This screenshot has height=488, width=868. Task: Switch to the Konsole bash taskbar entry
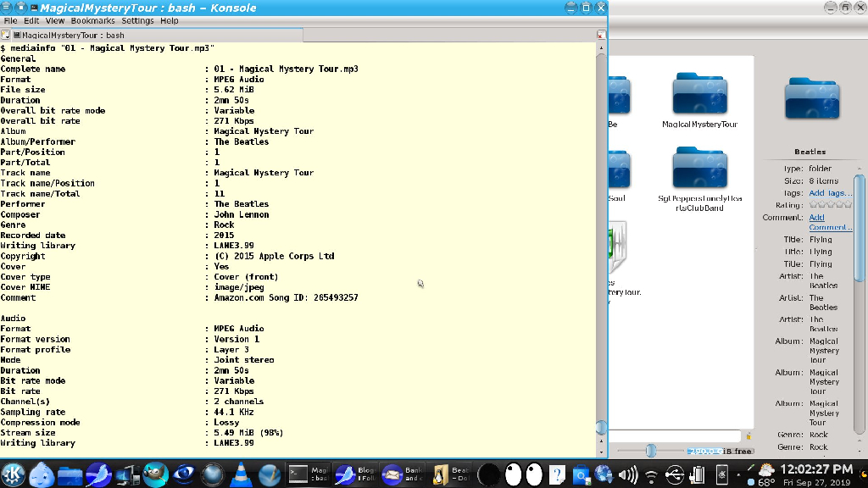click(x=308, y=474)
